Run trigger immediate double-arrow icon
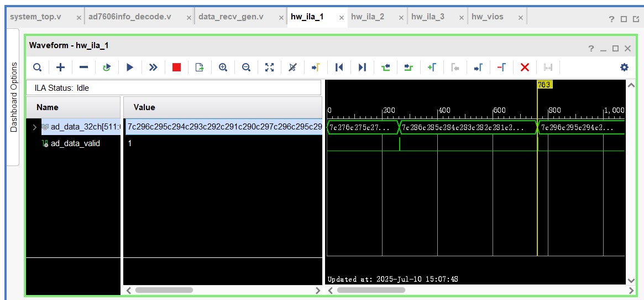 pyautogui.click(x=153, y=68)
